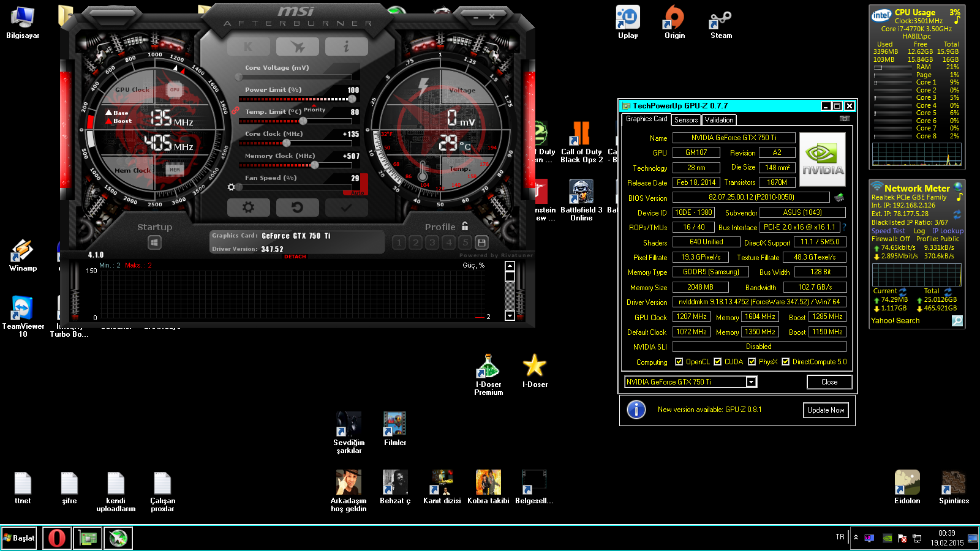Select profile slot 3
The height and width of the screenshot is (551, 980).
[432, 242]
